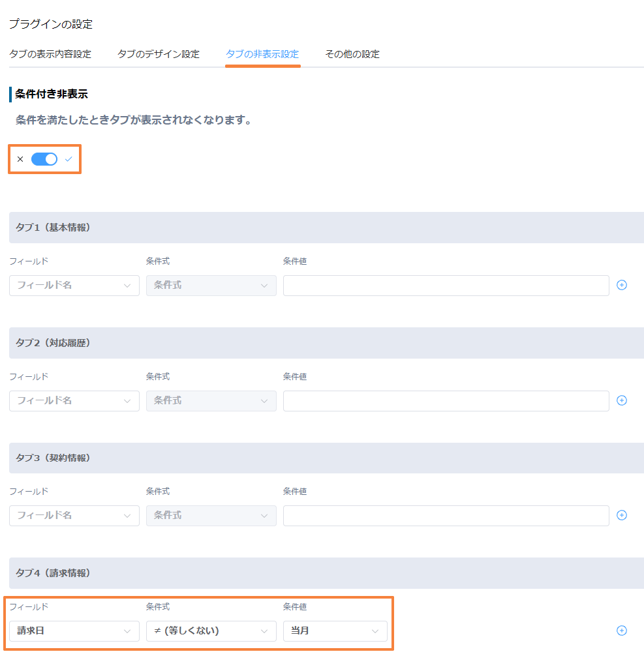Open フィールド名 dropdown for タブ1（基本情報）
Screen dimensions: 644x669
tap(74, 286)
